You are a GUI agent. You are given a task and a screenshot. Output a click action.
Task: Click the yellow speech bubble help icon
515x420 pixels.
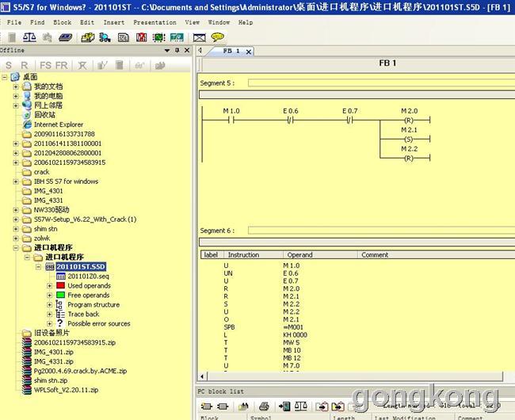pyautogui.click(x=217, y=37)
